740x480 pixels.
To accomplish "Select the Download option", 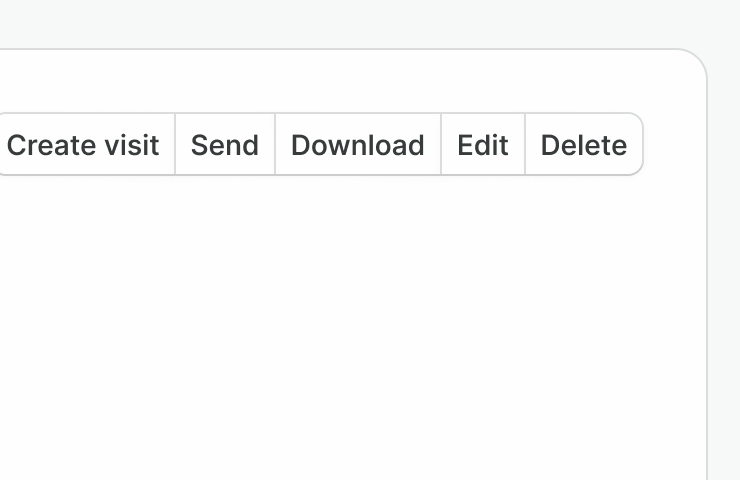I will click(x=358, y=145).
